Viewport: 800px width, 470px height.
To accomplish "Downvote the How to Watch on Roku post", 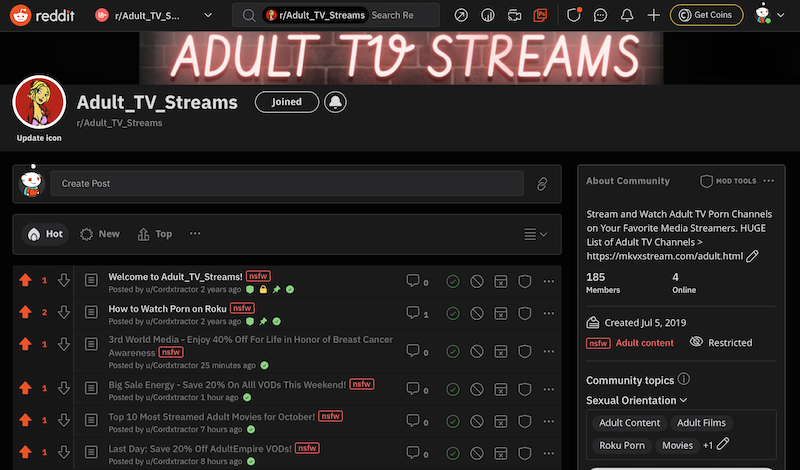I will [x=64, y=312].
